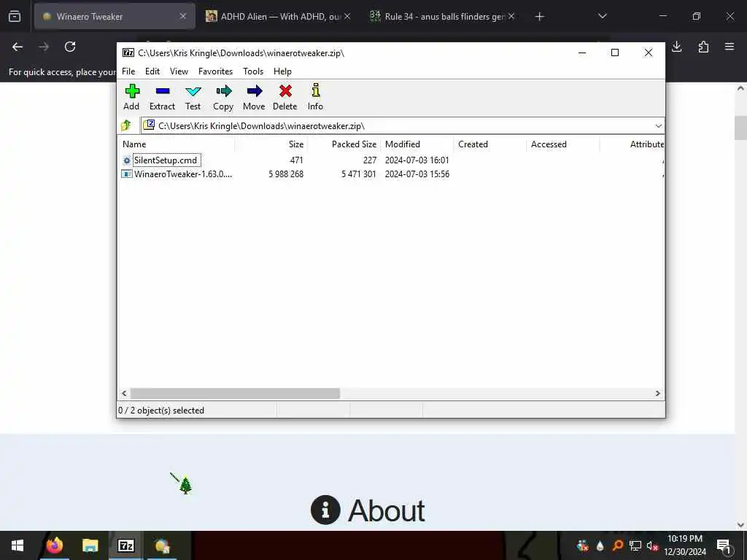
Task: Open the browser extensions icon
Action: tap(703, 47)
